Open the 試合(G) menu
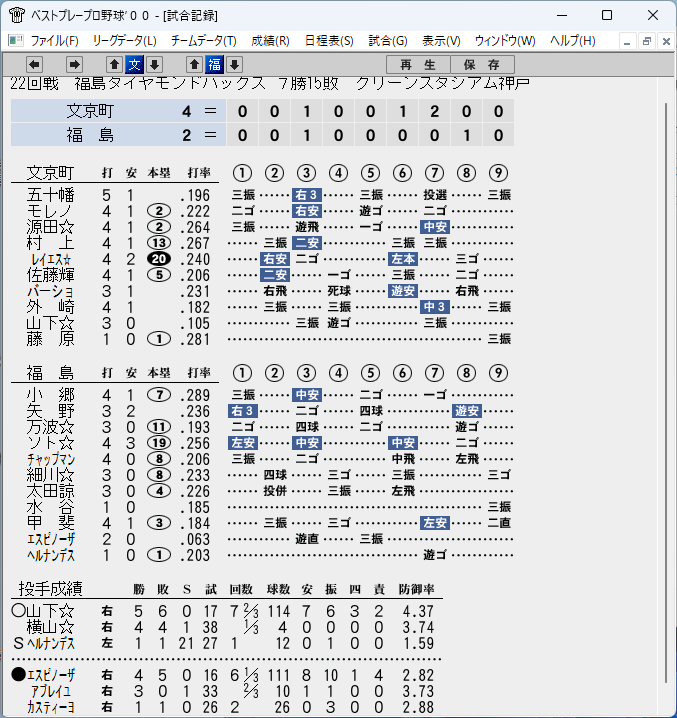This screenshot has height=718, width=677. 388,41
